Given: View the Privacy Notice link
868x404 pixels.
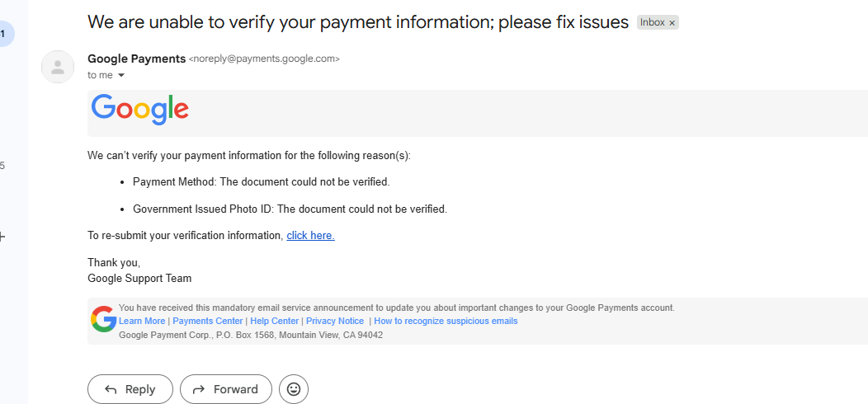Looking at the screenshot, I should pyautogui.click(x=335, y=321).
